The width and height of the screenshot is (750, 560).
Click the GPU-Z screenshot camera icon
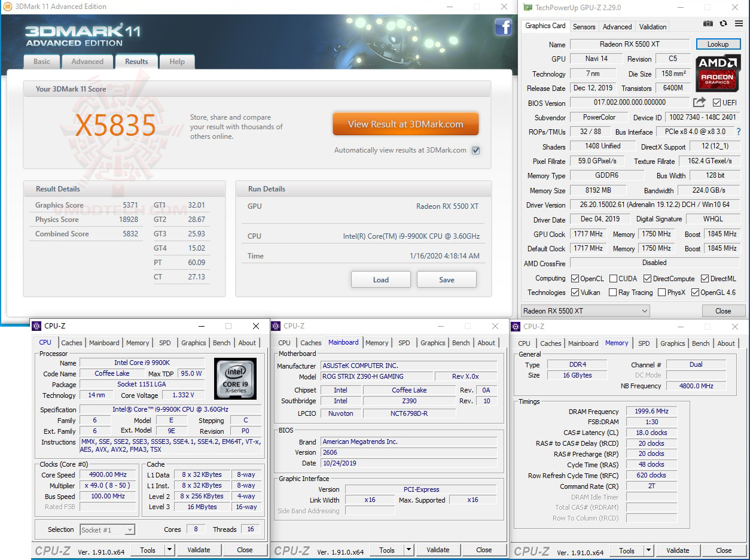708,24
